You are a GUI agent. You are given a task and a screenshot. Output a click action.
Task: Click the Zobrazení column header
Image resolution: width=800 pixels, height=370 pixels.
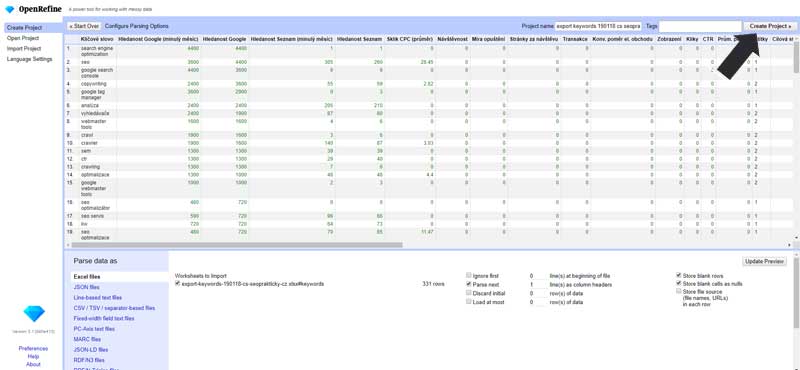click(670, 39)
